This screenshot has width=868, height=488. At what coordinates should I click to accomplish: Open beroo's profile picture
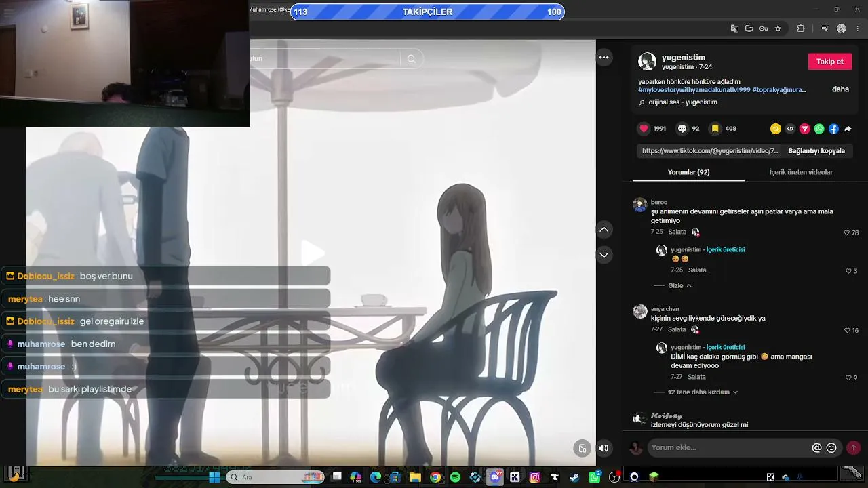(640, 205)
